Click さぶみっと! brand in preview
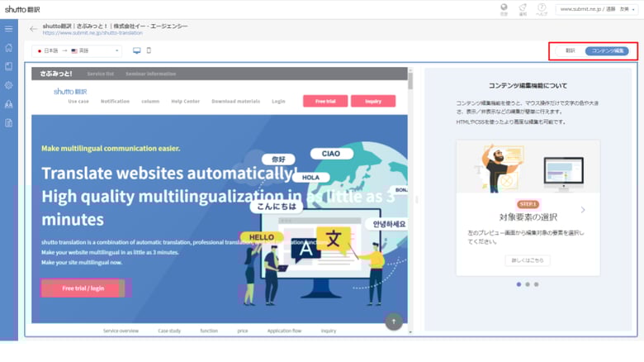Image resolution: width=644 pixels, height=362 pixels. click(x=56, y=74)
